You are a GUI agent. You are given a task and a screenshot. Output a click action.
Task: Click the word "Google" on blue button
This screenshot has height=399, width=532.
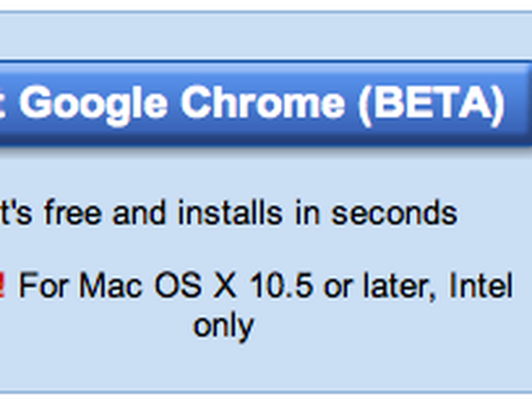[93, 103]
